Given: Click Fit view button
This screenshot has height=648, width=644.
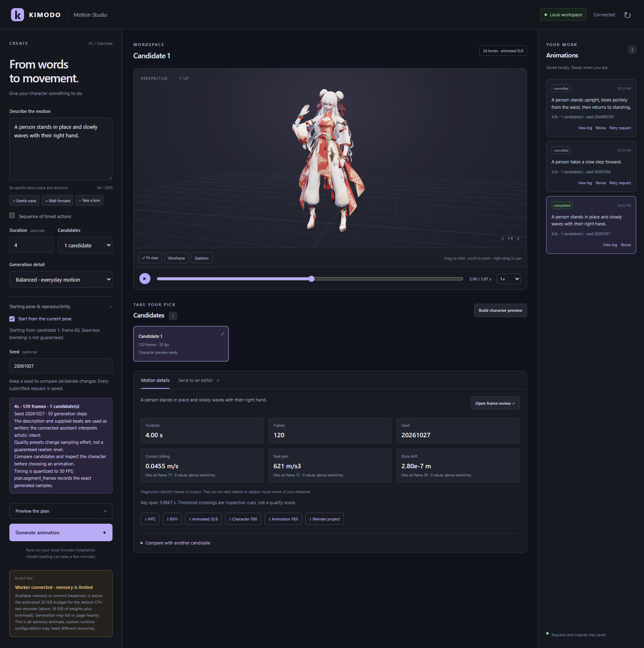Looking at the screenshot, I should click(x=150, y=258).
